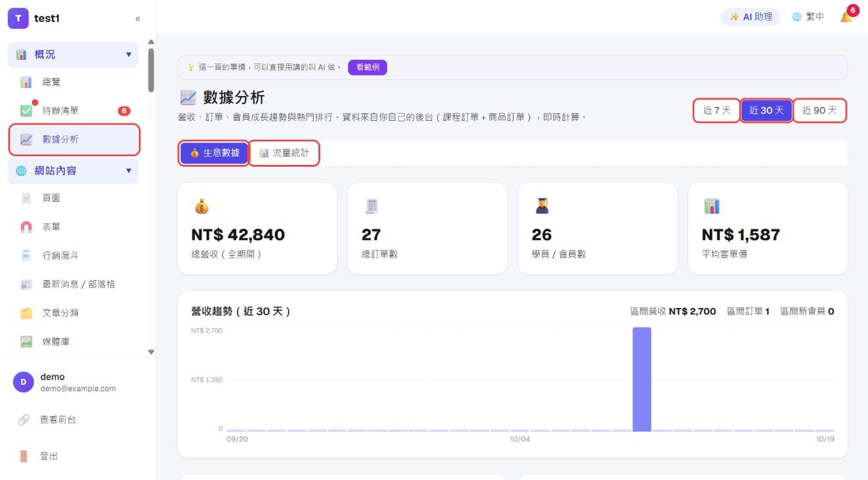Viewport: 868px width, 480px height.
Task: Click the sidebar scrollbar thumb
Action: (151, 70)
